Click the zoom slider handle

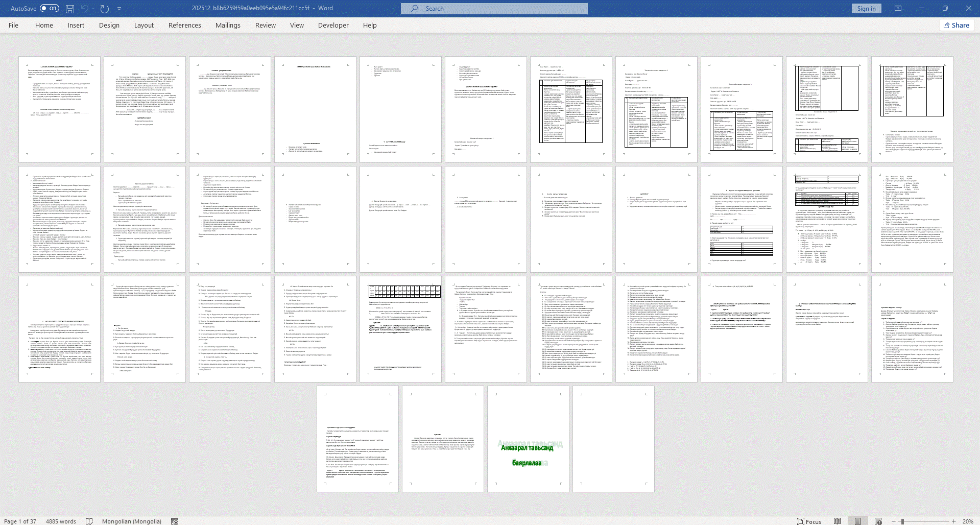point(902,521)
